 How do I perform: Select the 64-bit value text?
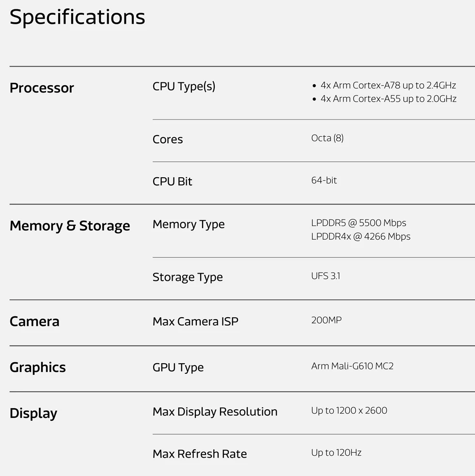pos(324,180)
